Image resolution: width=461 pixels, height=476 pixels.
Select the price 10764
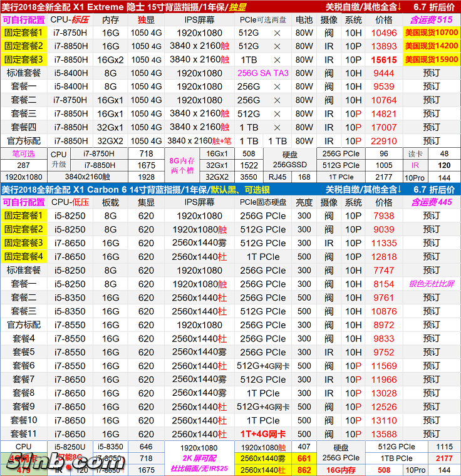pos(384,100)
